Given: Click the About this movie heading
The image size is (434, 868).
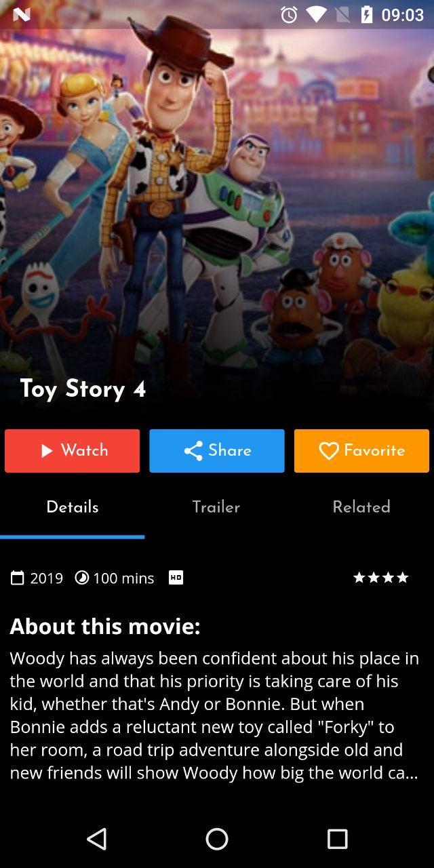Looking at the screenshot, I should click(x=105, y=626).
